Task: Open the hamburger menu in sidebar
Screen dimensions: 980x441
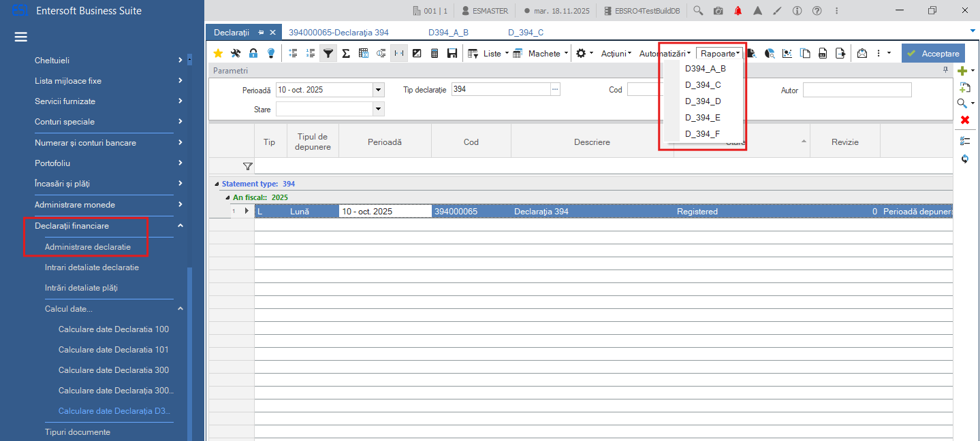Action: (20, 37)
